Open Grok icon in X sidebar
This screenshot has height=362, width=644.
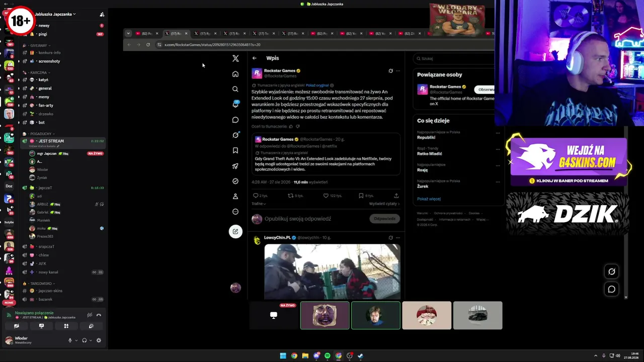click(x=235, y=135)
